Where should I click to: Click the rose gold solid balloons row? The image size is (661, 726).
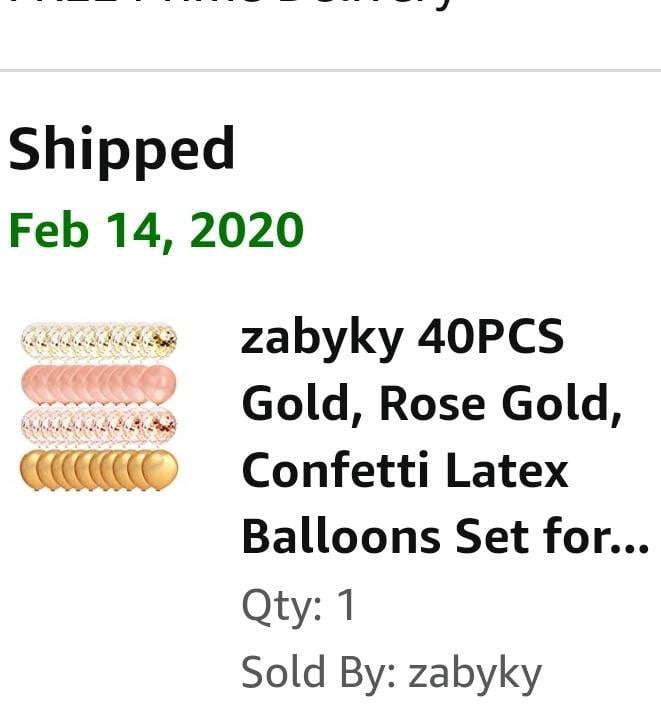pos(99,385)
